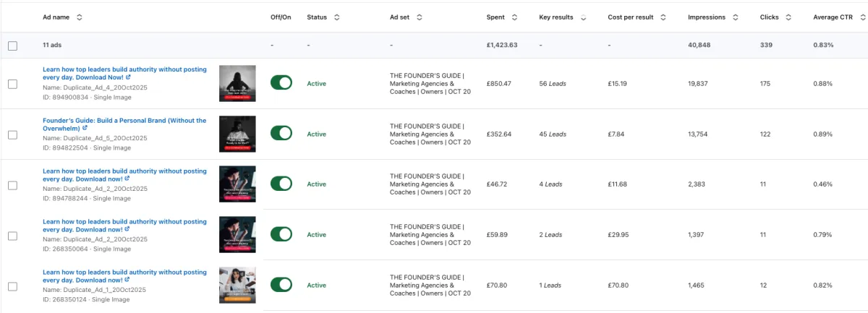This screenshot has width=868, height=313.
Task: Check the row for ad ID 268350124
Action: coord(12,286)
